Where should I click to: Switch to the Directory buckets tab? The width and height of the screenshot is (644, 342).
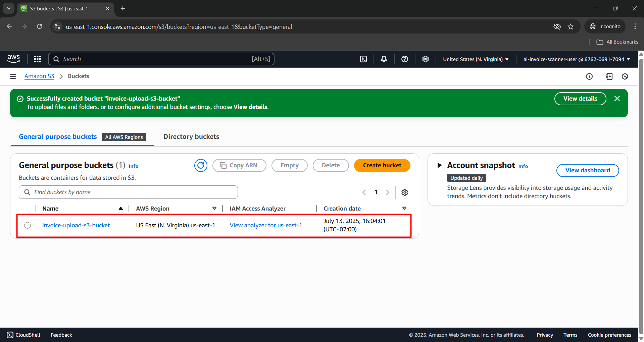click(191, 136)
